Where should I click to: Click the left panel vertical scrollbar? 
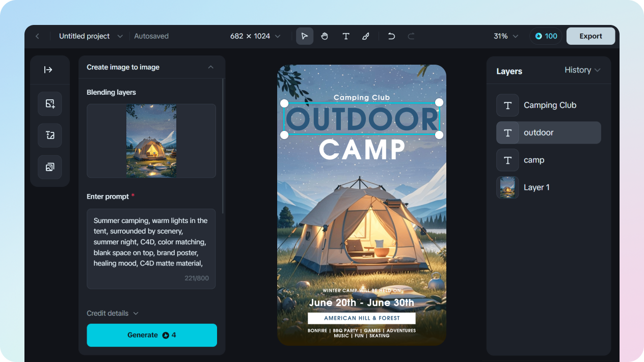pyautogui.click(x=223, y=145)
